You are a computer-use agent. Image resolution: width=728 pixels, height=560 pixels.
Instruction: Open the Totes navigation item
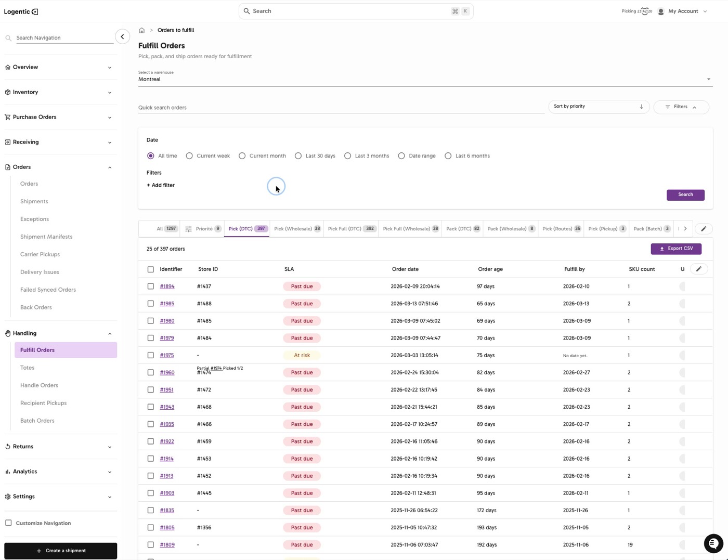pyautogui.click(x=28, y=368)
